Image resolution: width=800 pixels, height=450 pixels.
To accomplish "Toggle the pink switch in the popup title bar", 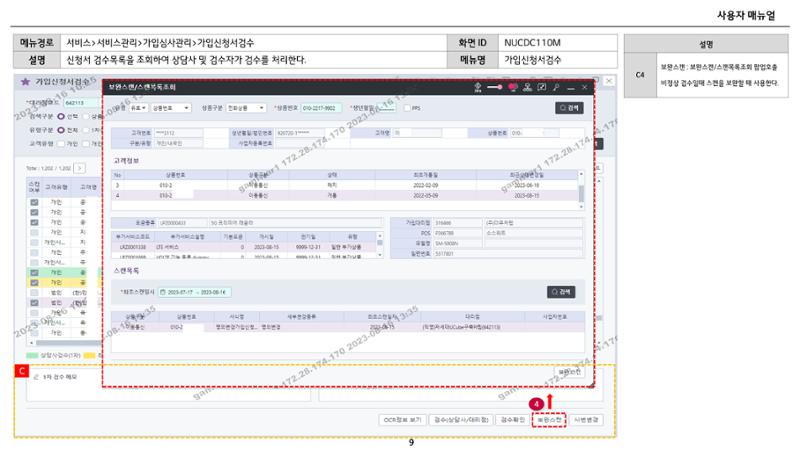I will coord(494,87).
